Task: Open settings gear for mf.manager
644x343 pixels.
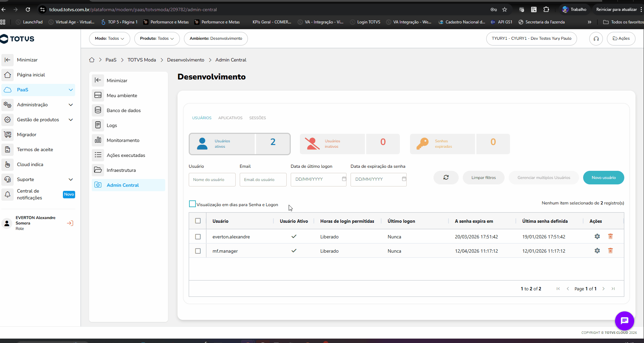Action: [x=597, y=251]
